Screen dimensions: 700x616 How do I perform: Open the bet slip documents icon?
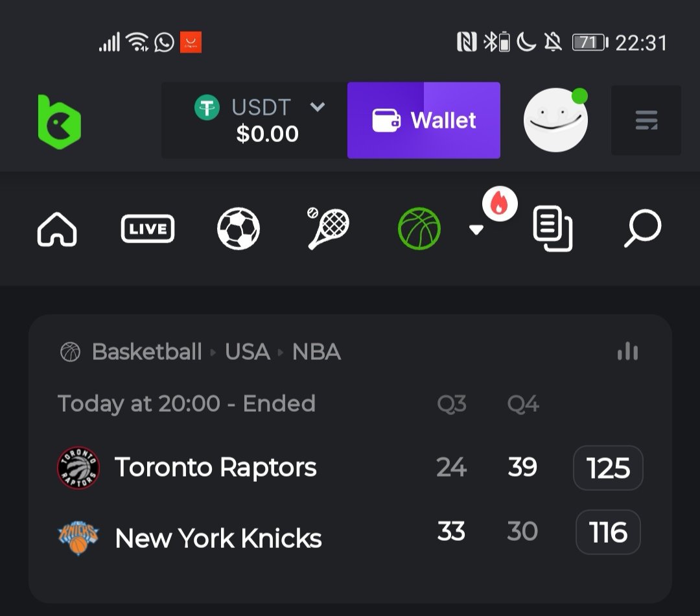pos(552,228)
